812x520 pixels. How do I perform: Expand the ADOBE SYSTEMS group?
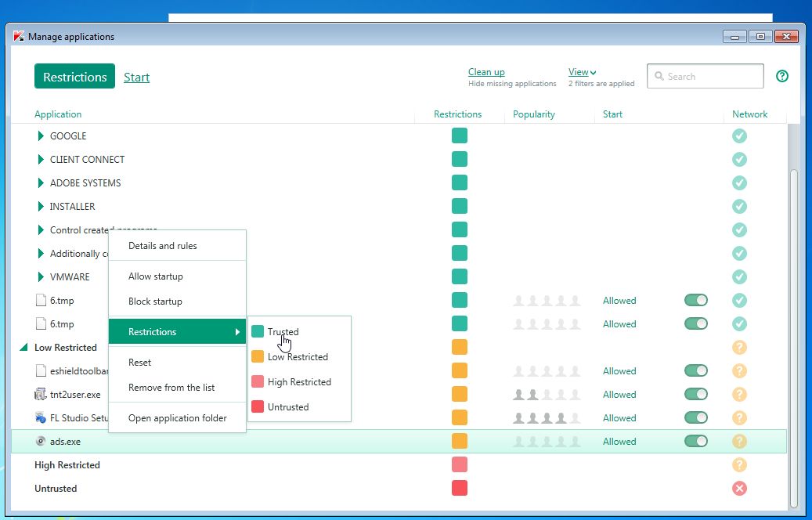pyautogui.click(x=41, y=182)
